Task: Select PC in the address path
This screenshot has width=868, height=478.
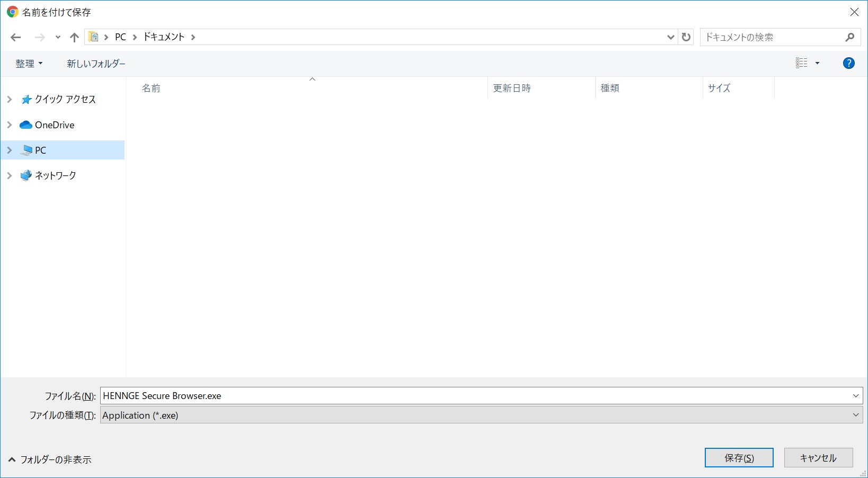Action: 121,37
